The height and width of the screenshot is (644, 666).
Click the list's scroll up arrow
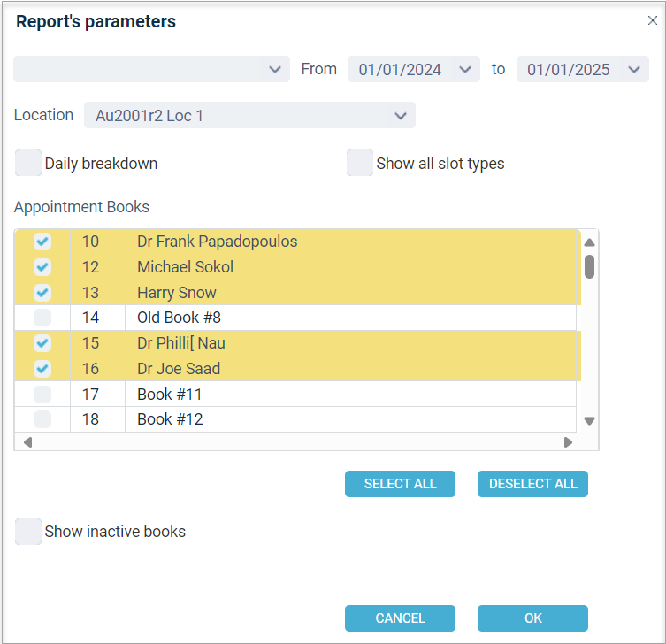589,242
